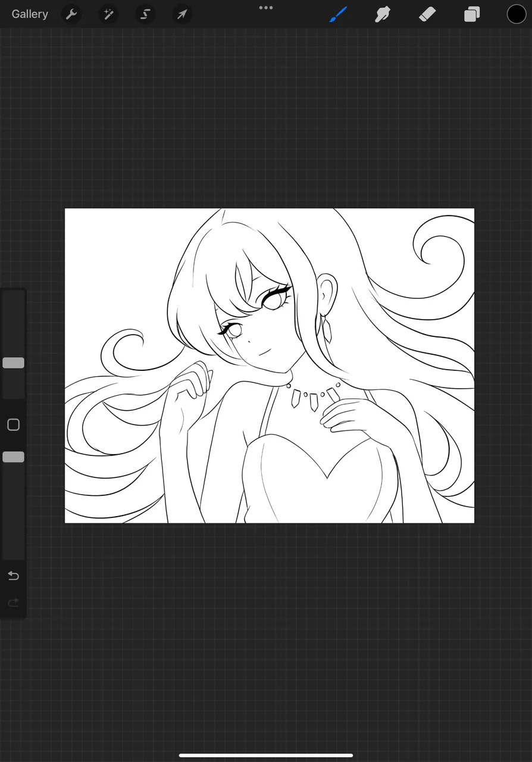This screenshot has height=762, width=532.
Task: Activate the Selection tool
Action: point(145,14)
